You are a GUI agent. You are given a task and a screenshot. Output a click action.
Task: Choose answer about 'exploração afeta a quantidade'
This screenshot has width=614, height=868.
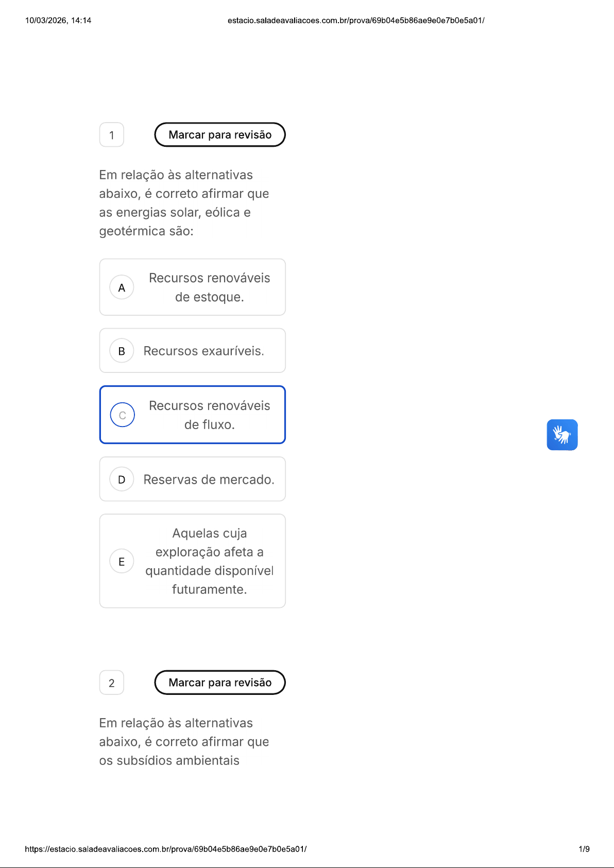(x=193, y=561)
